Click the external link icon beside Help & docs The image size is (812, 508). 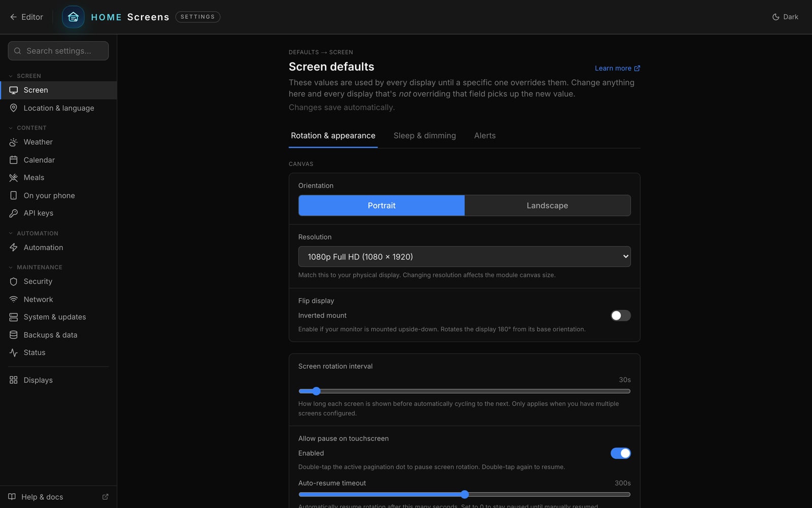[106, 497]
